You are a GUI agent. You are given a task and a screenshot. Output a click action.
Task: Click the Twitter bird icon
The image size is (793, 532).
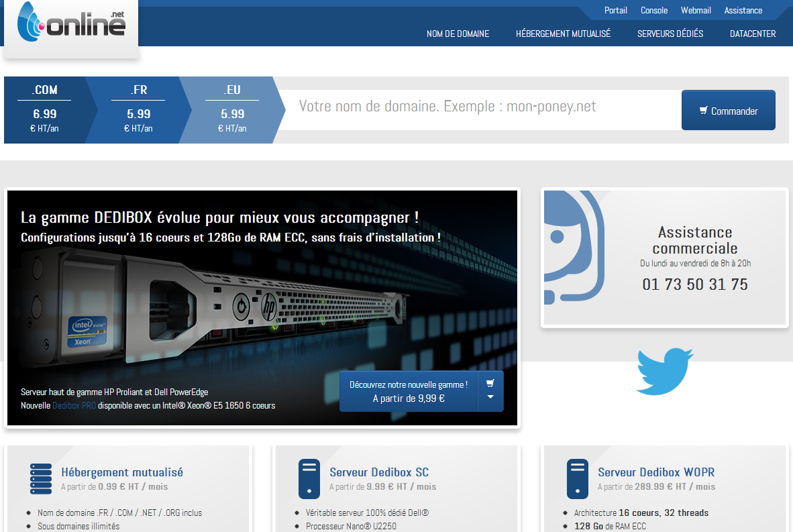click(x=664, y=371)
